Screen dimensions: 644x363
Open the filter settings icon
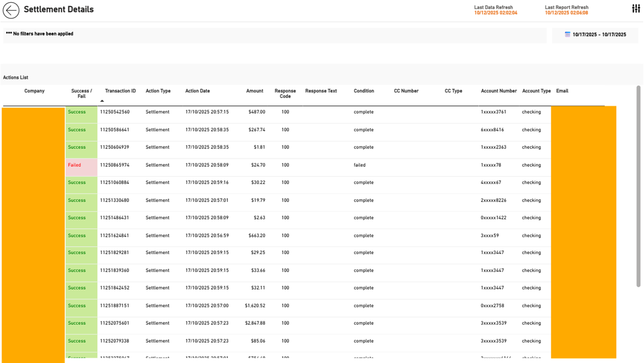tap(636, 9)
